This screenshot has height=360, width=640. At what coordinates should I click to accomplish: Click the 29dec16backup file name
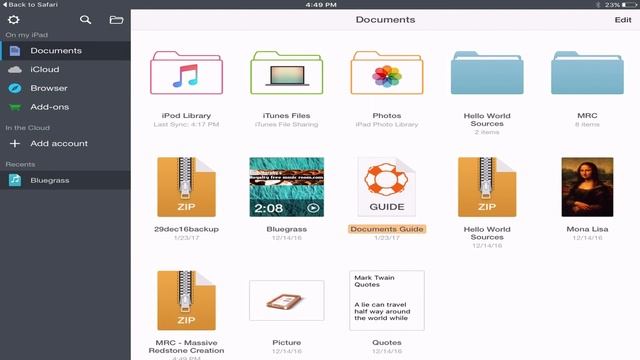[186, 229]
